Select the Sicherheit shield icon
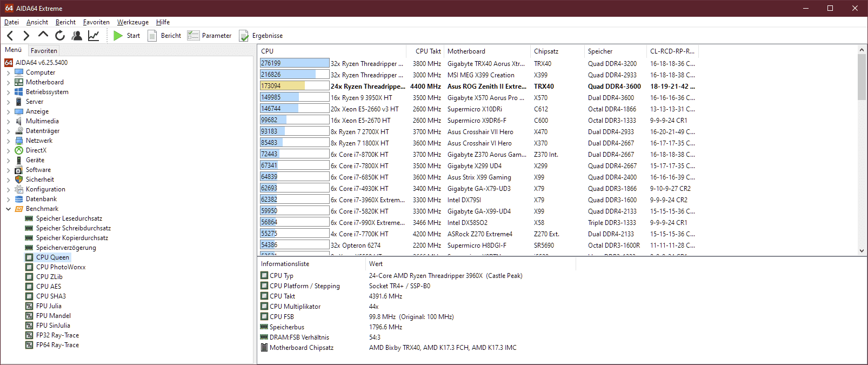Viewport: 868px width, 365px height. tap(19, 180)
